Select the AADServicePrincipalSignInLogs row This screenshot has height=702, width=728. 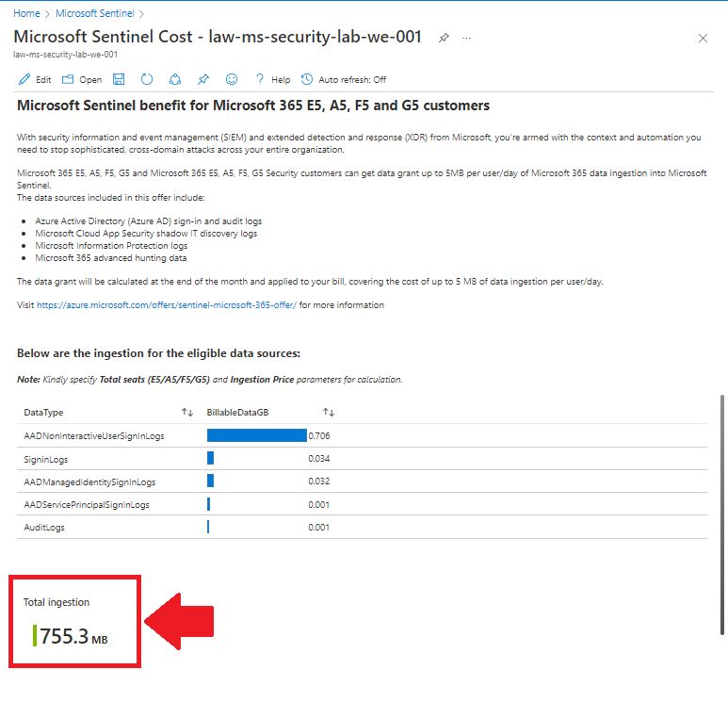click(362, 504)
